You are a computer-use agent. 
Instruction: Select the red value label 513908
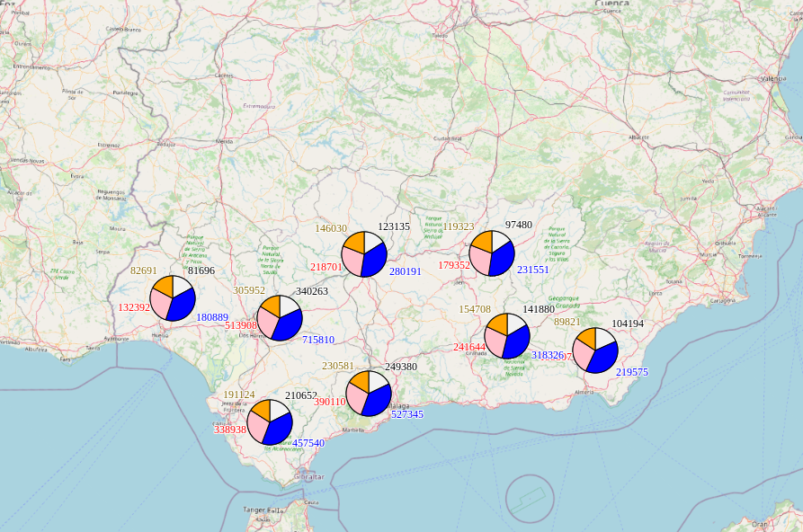pyautogui.click(x=241, y=325)
